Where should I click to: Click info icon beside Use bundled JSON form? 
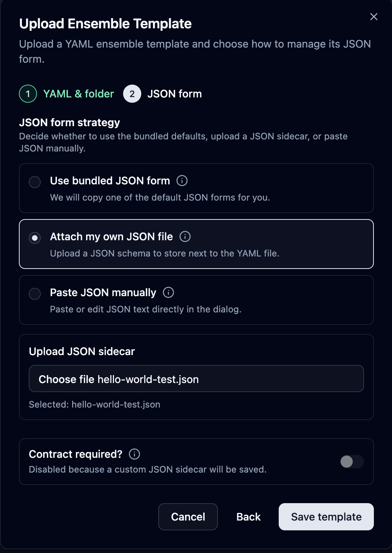[x=182, y=181]
